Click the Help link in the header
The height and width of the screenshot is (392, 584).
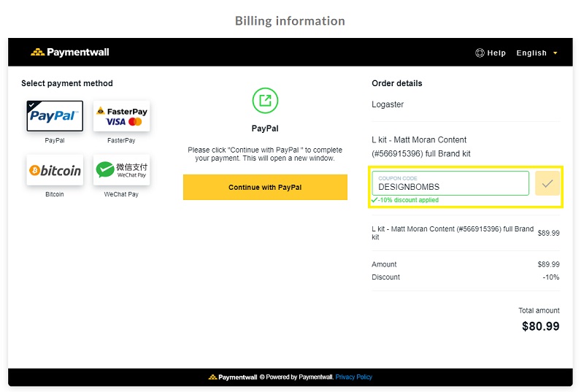point(491,53)
